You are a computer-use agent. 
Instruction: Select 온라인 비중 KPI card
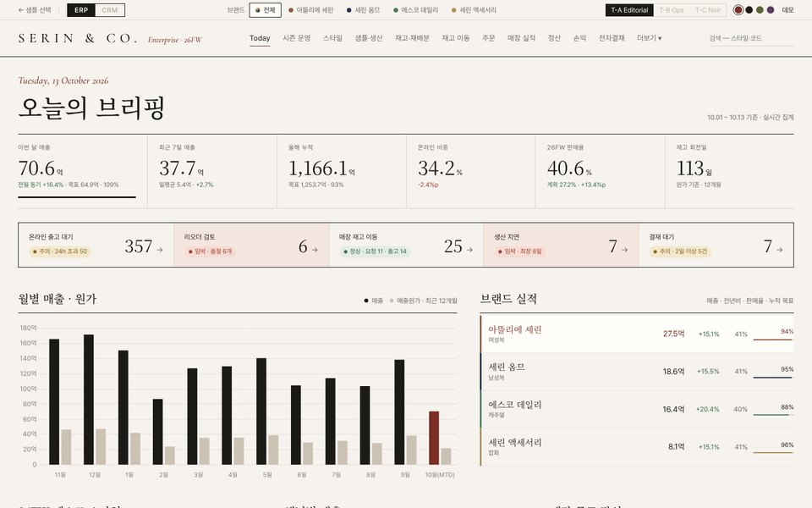click(x=471, y=172)
